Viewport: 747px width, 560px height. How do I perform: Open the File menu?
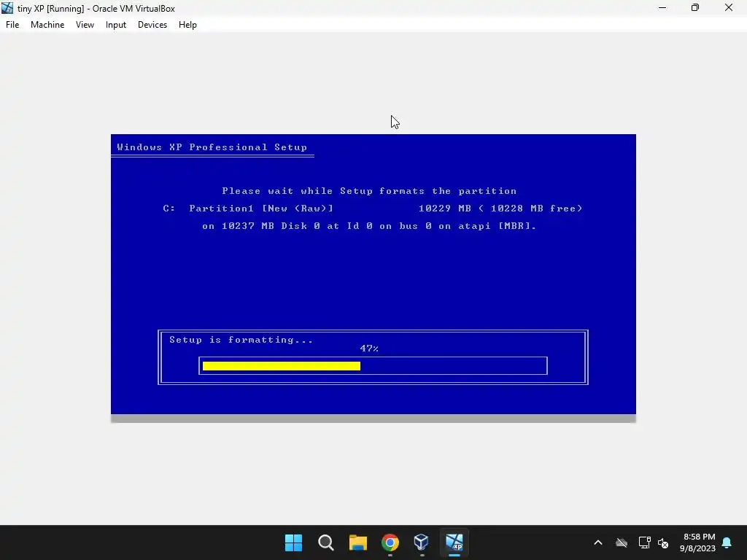tap(12, 25)
